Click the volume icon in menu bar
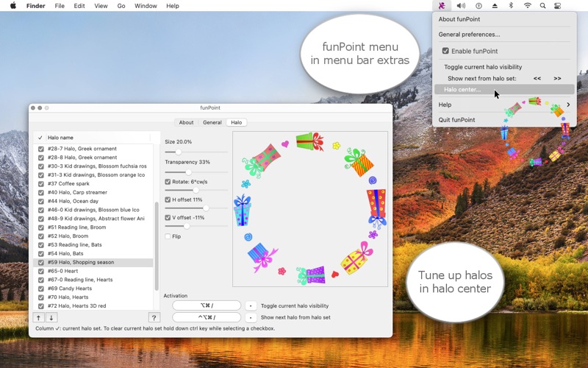 (461, 6)
